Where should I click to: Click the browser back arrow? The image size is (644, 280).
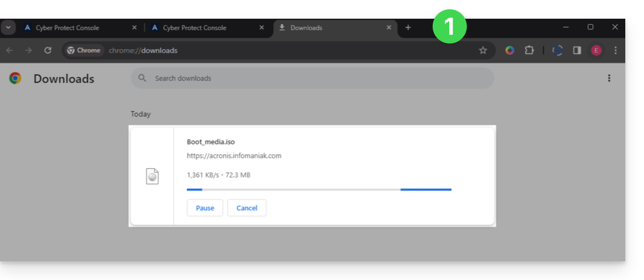(x=10, y=50)
